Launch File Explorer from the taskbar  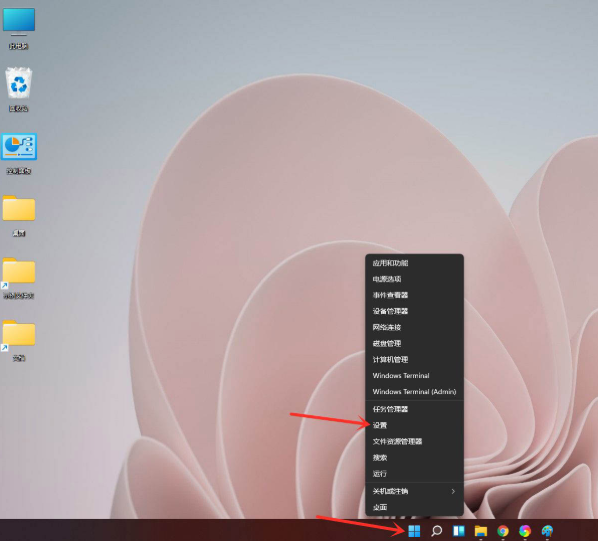click(x=481, y=531)
